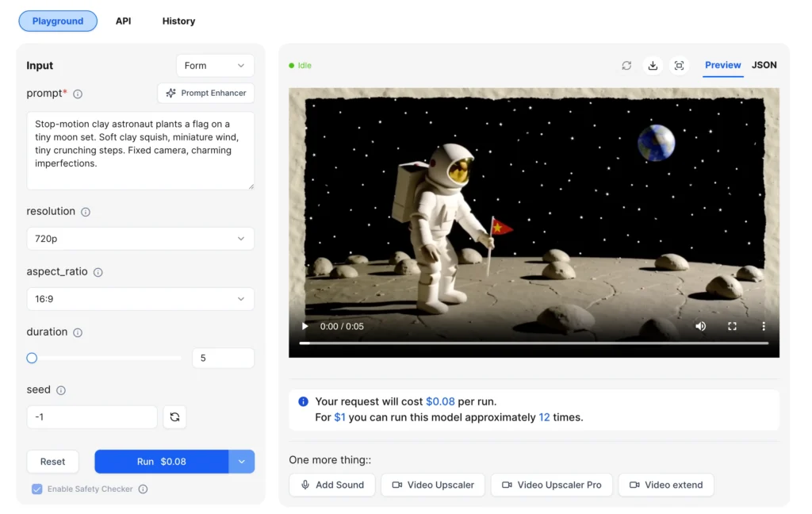
Task: Click the info icon next to prompt
Action: point(78,94)
